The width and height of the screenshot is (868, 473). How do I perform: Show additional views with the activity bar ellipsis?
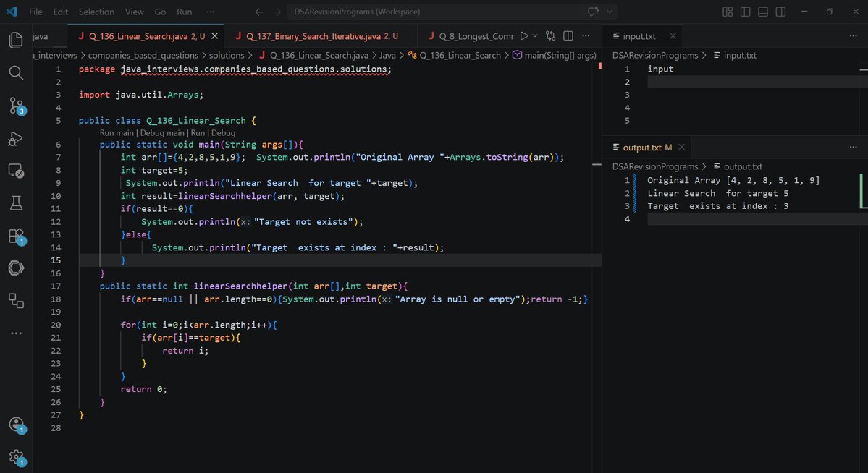16,333
